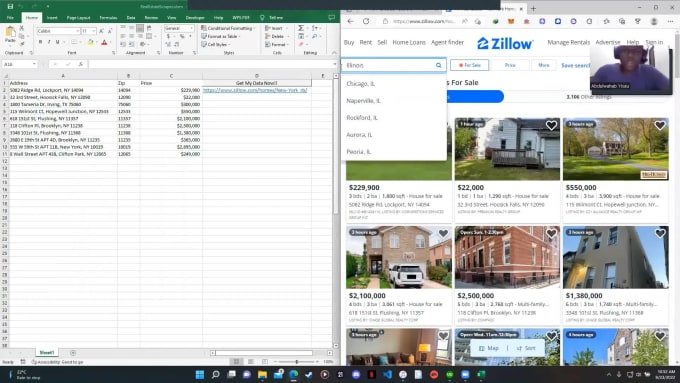Favorite the $550,000 house with heart icon
Viewport: 680px width, 383px height.
pyautogui.click(x=660, y=125)
